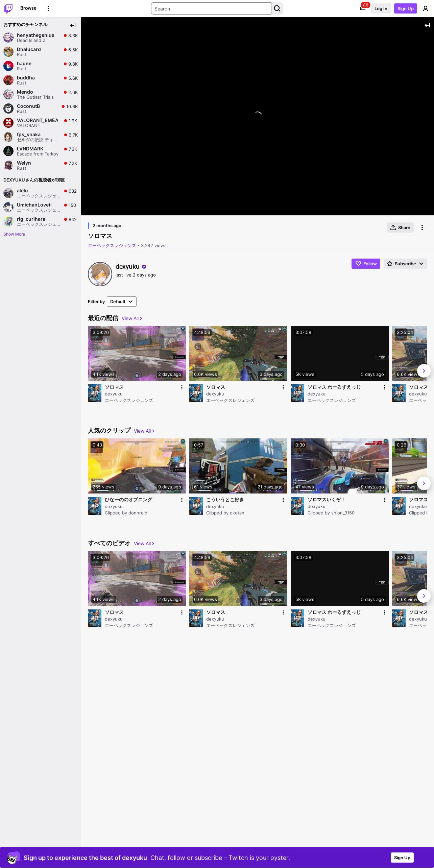Open options for first 最近の配信 video ソロマス
Viewport: 434px width, 868px height.
pos(182,387)
